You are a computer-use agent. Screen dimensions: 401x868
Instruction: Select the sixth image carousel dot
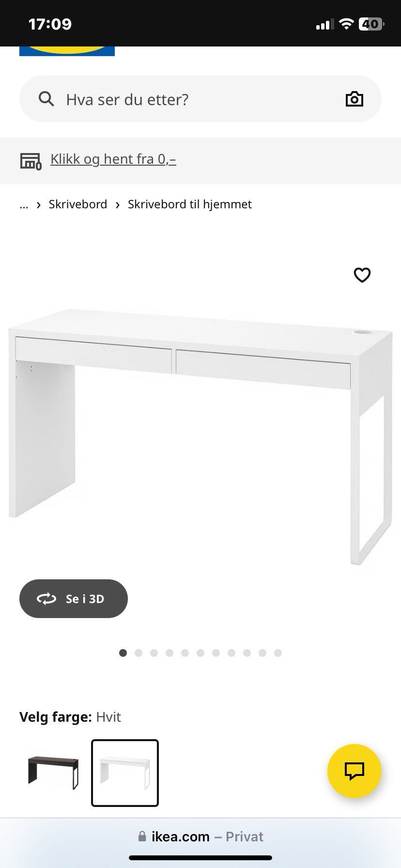200,653
